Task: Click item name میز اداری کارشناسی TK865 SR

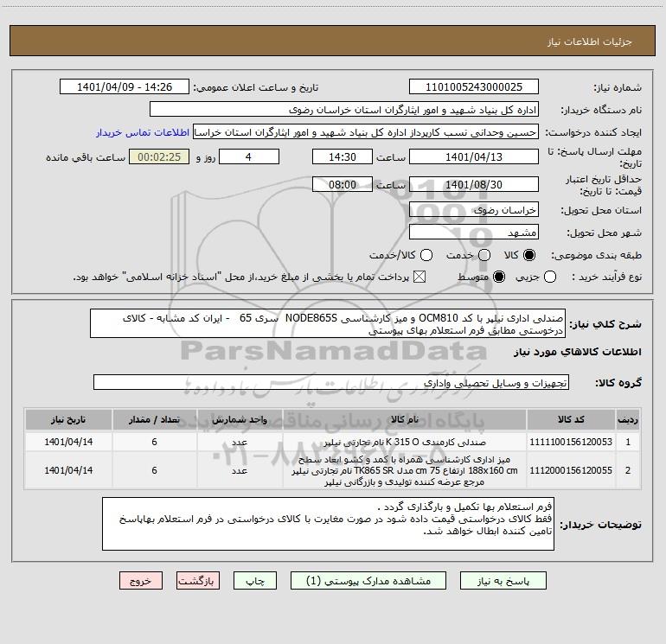Action: (x=405, y=470)
